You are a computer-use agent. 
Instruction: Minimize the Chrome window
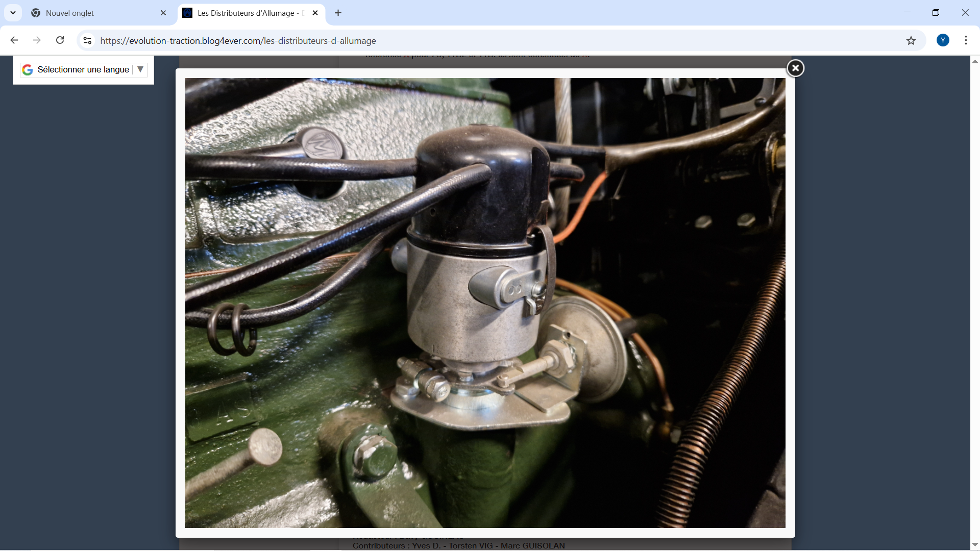(x=907, y=13)
